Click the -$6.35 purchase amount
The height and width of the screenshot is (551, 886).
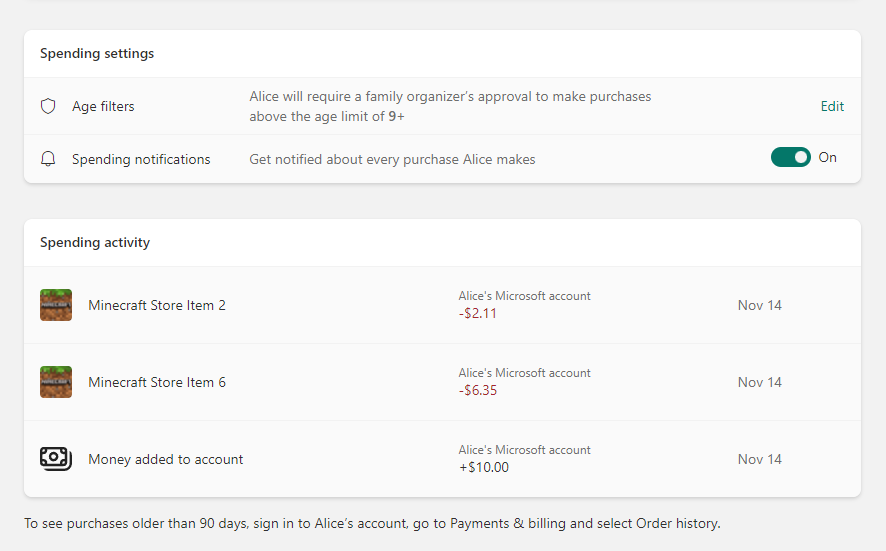pyautogui.click(x=478, y=390)
